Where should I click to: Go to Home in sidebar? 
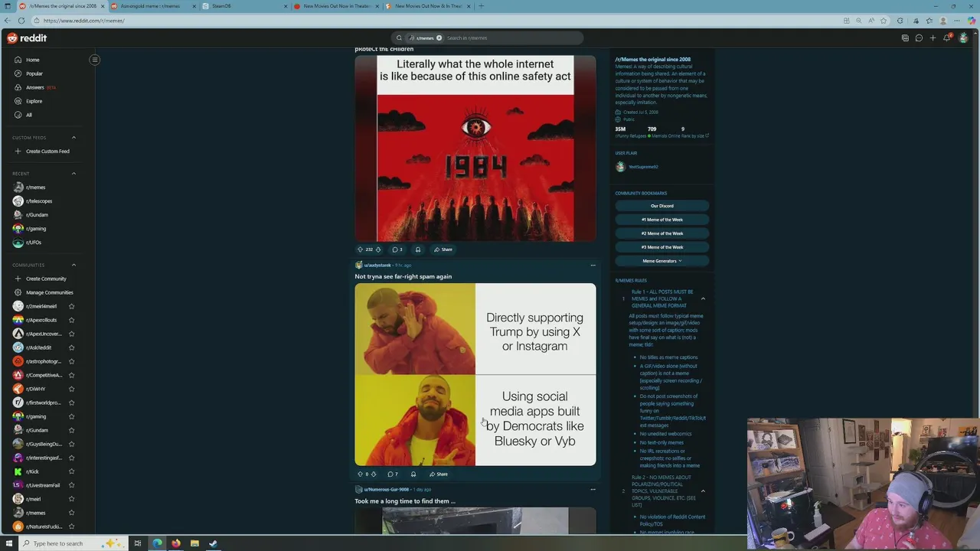pyautogui.click(x=33, y=60)
